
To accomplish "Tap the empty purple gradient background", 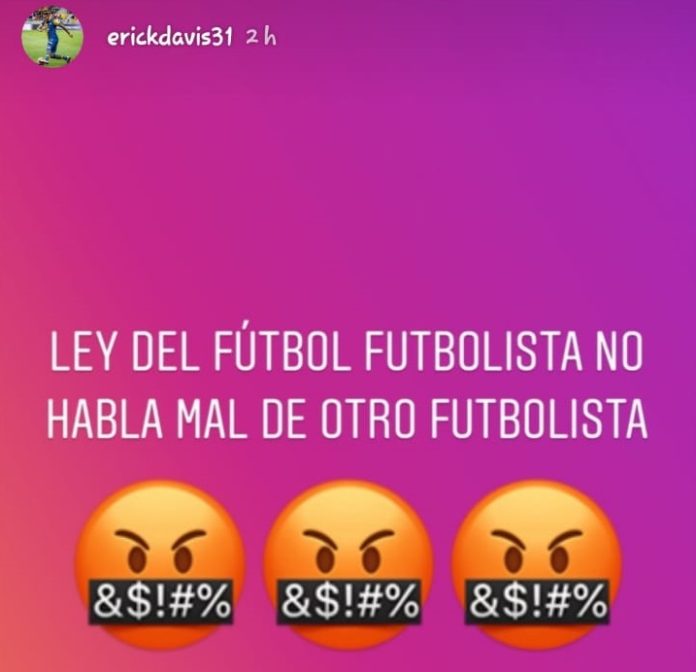I will 348,178.
